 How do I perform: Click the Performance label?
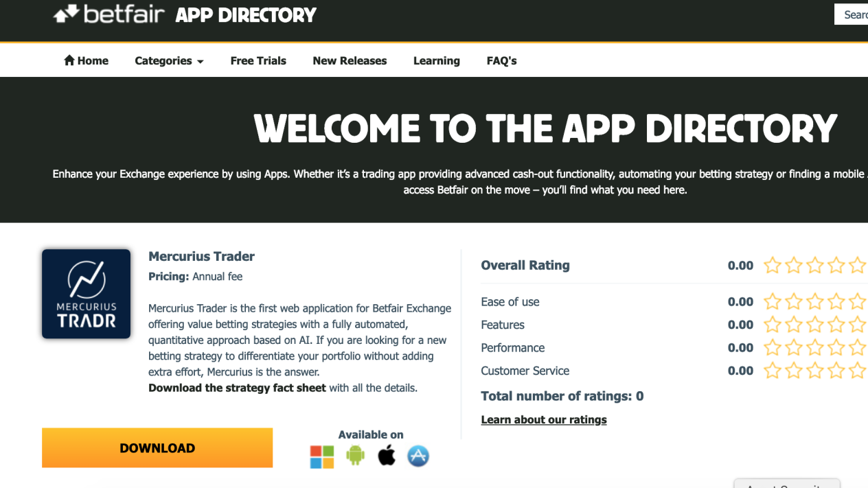point(513,347)
